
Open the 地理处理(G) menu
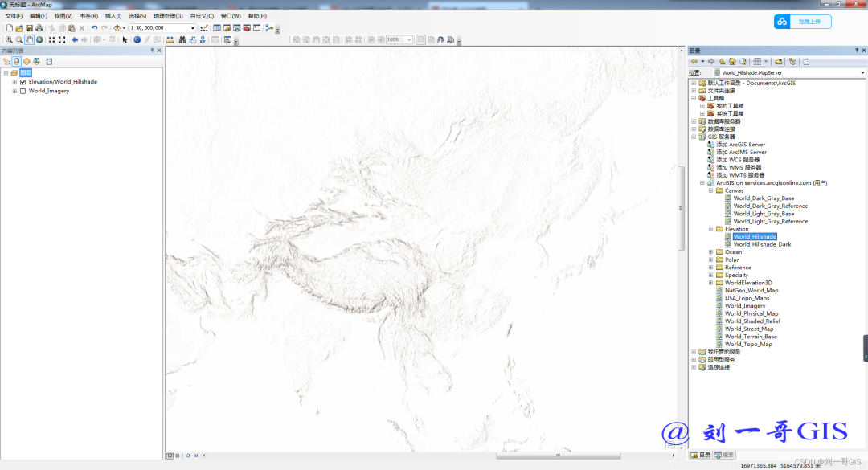pos(168,16)
